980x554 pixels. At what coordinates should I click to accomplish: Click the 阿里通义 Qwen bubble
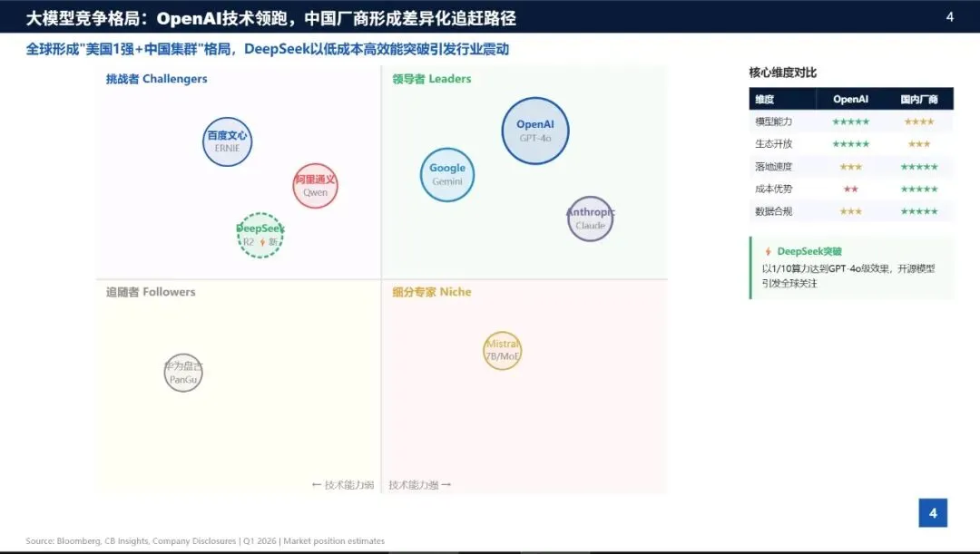[x=315, y=186]
